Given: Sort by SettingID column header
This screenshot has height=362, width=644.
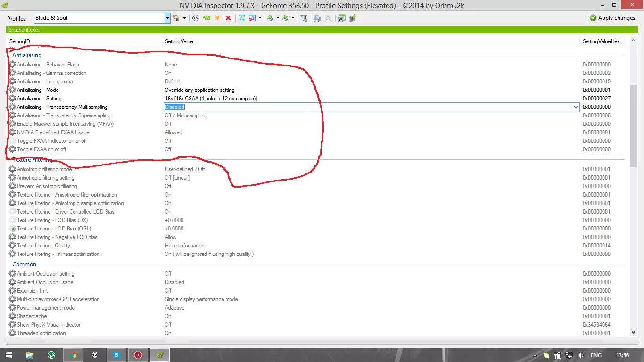Looking at the screenshot, I should 84,41.
